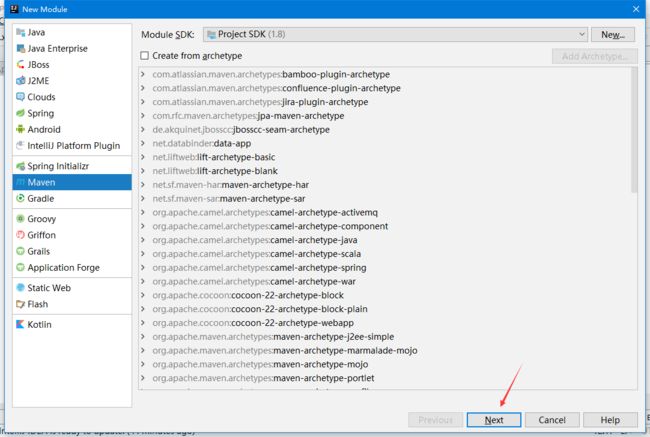This screenshot has width=650, height=437.
Task: Click the Cancel button
Action: point(552,420)
